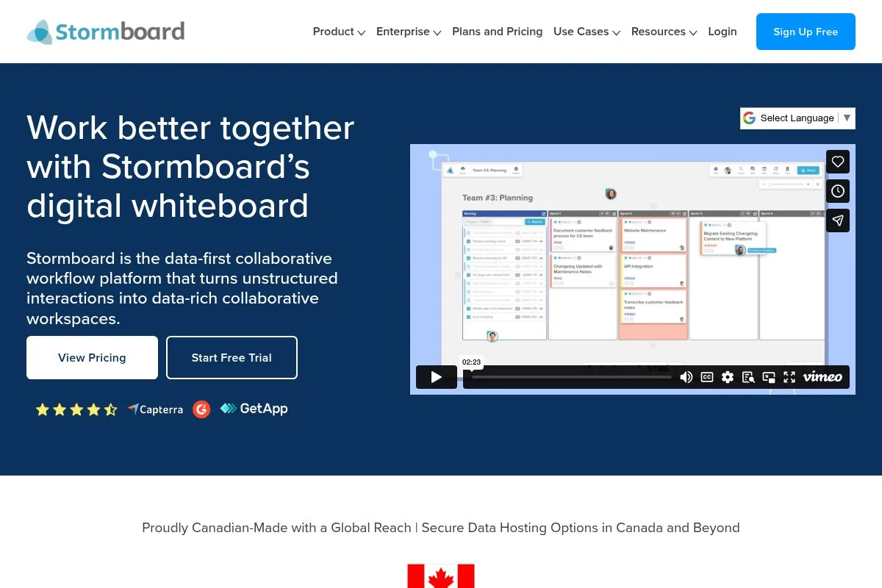Click the 'Work better together' headline

190,167
